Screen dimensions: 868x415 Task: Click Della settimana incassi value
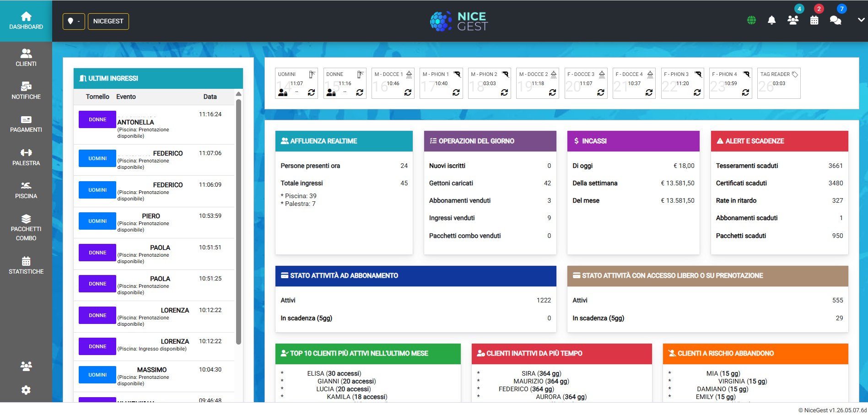[678, 183]
